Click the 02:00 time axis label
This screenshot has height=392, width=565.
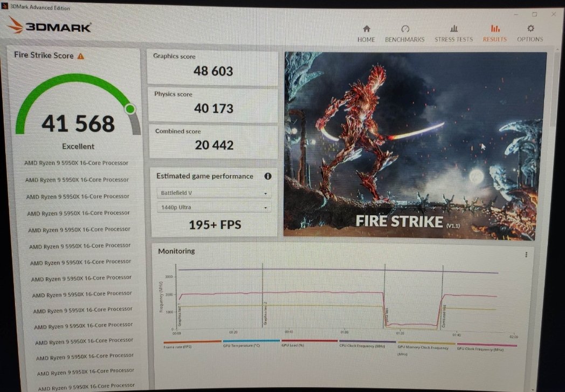point(513,337)
